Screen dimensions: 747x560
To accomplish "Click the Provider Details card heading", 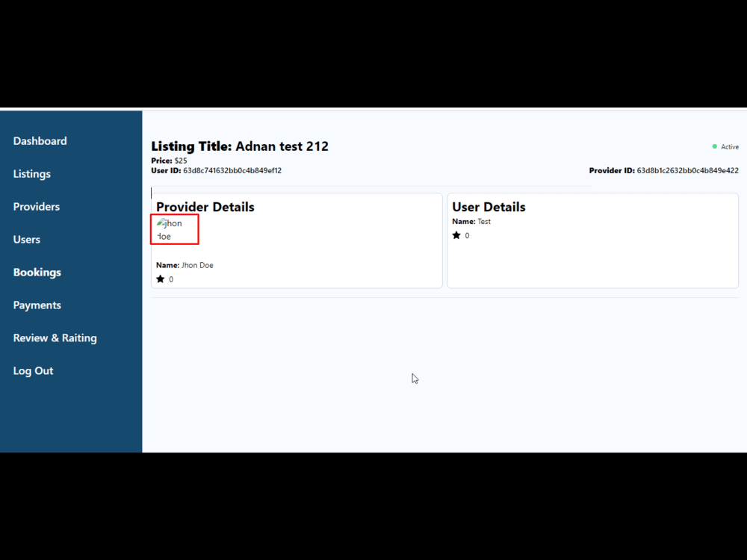I will pos(205,207).
